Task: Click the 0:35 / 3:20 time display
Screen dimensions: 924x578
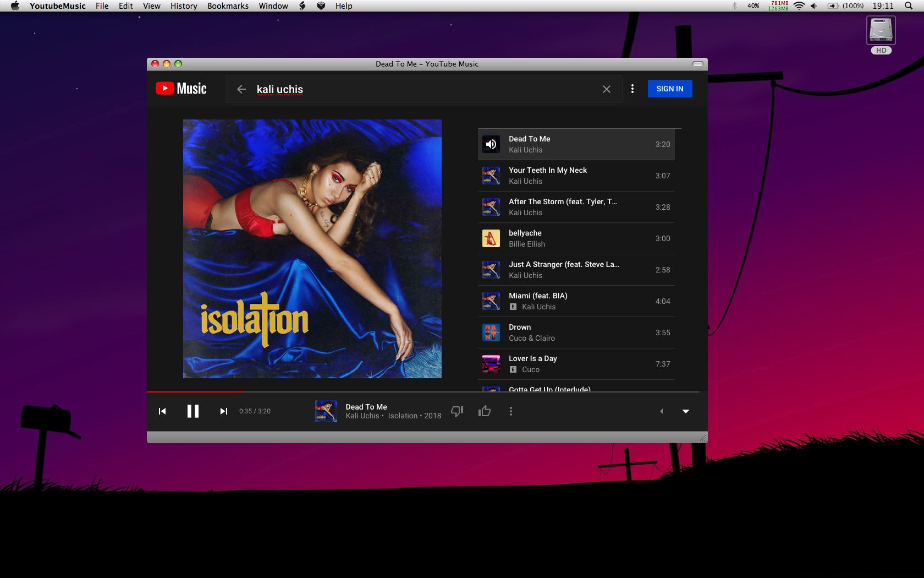Action: [x=255, y=411]
